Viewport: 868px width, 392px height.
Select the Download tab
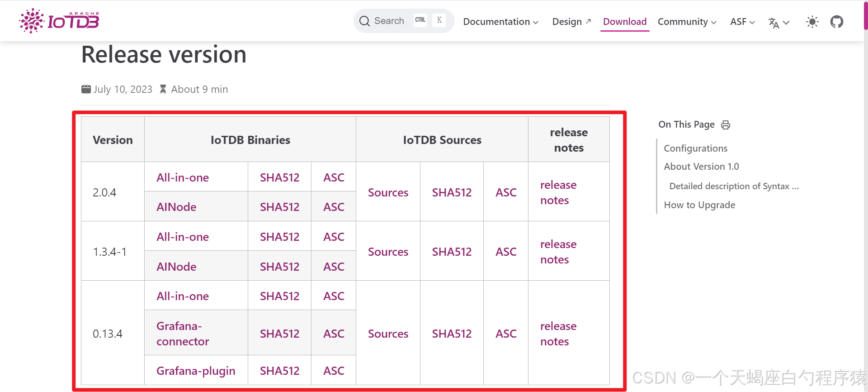625,22
